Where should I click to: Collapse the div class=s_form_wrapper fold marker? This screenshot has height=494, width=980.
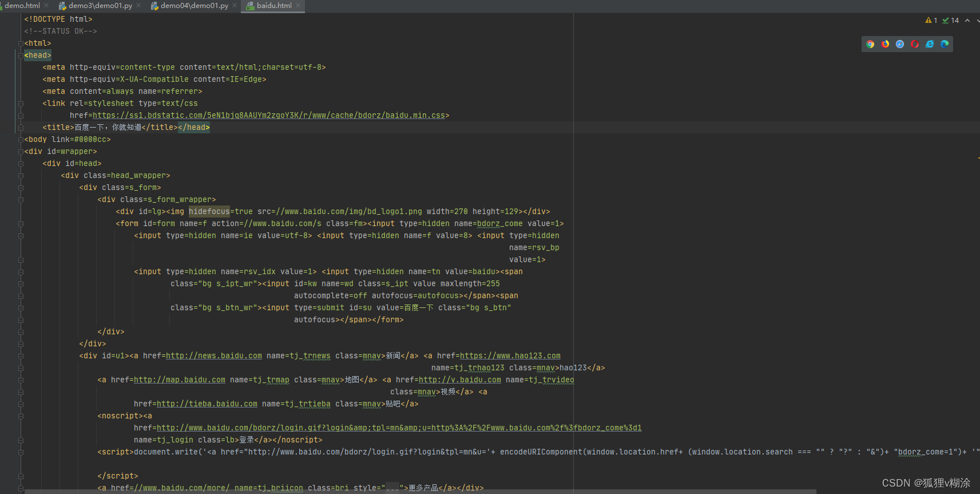pos(21,200)
